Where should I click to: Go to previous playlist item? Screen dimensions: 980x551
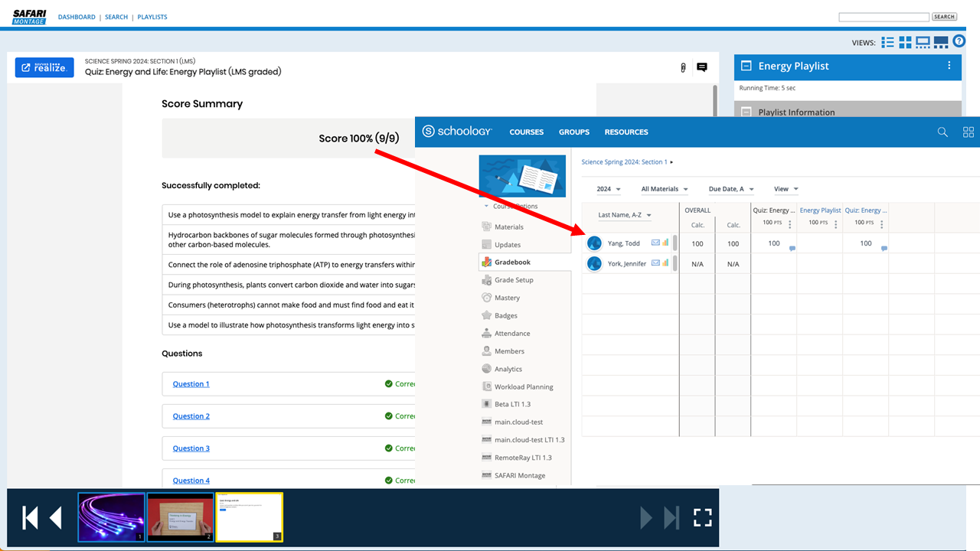[x=56, y=518]
